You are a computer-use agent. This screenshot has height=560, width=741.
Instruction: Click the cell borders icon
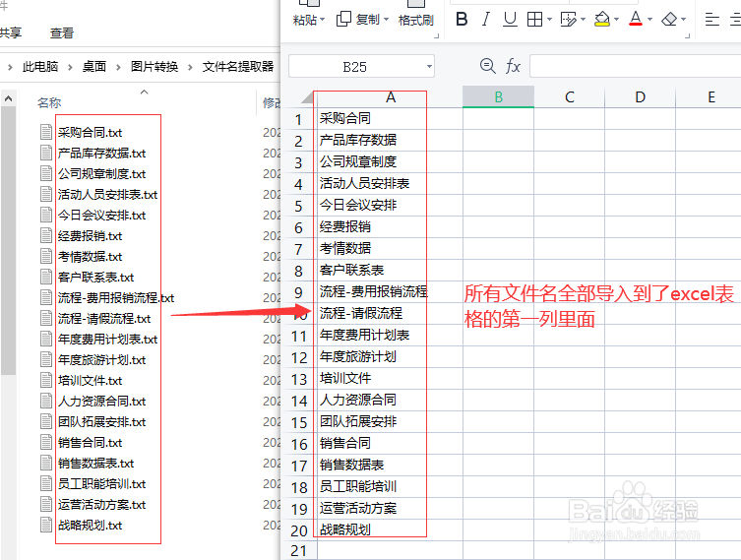(x=534, y=20)
